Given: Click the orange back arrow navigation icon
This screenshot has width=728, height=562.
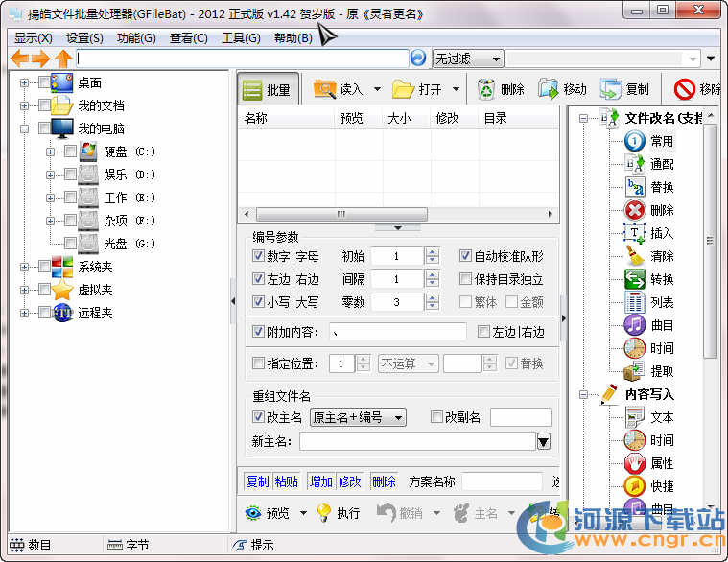Looking at the screenshot, I should click(x=18, y=59).
